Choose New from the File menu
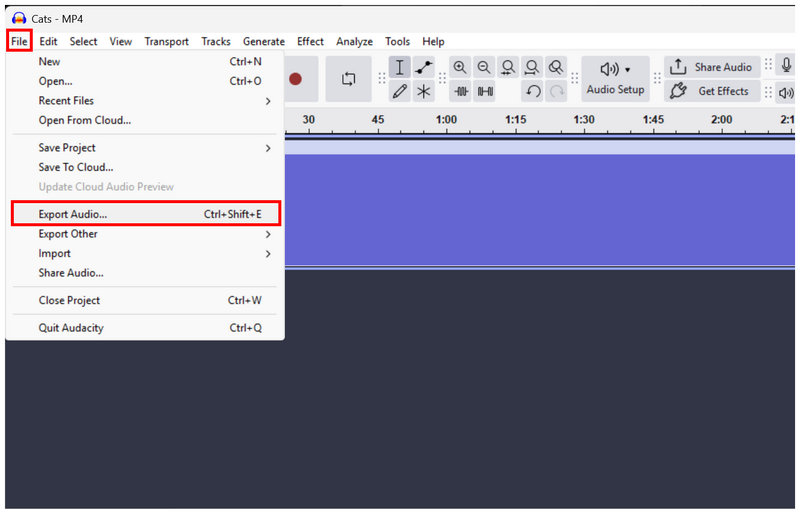800x514 pixels. pyautogui.click(x=145, y=62)
